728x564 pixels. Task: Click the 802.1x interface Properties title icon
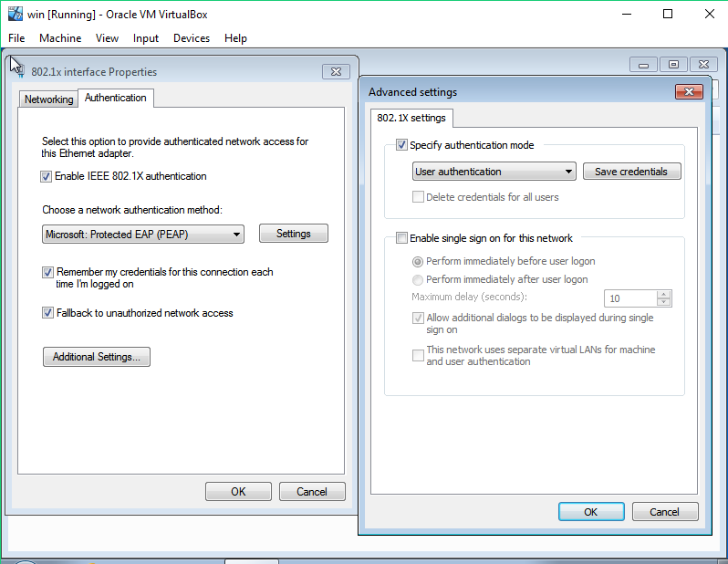[19, 71]
